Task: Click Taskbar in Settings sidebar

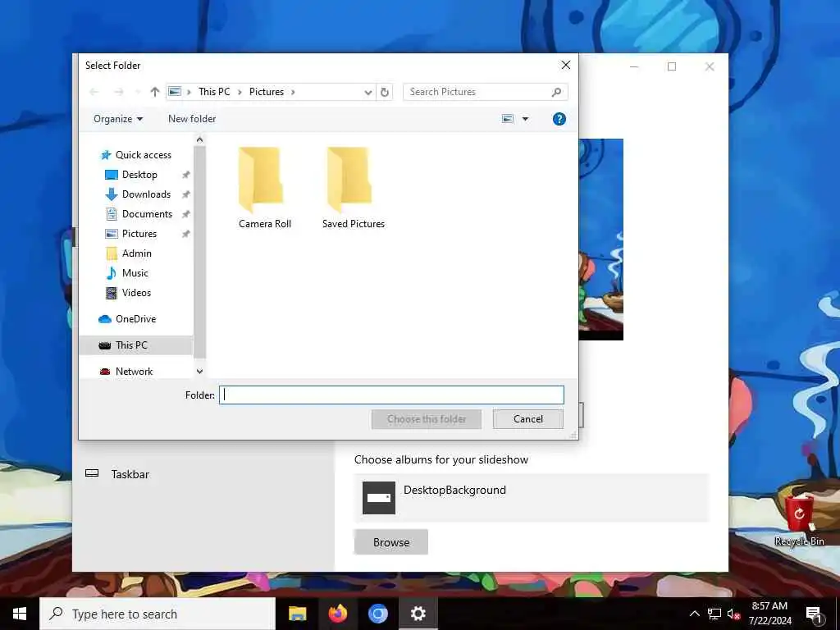Action: (x=130, y=474)
